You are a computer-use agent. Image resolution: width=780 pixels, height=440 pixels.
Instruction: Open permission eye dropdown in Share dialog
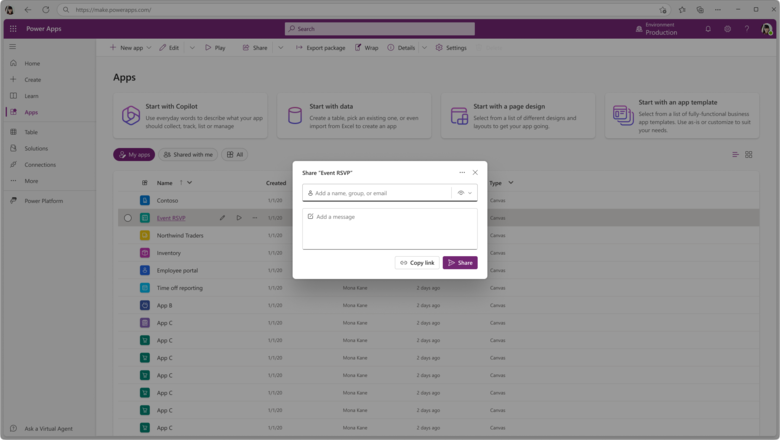tap(465, 193)
